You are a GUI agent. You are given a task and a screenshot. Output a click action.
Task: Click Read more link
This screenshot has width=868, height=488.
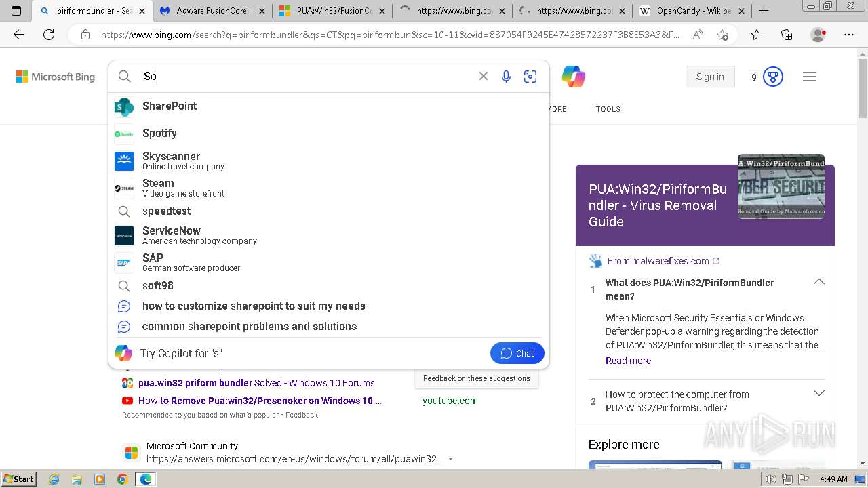628,361
